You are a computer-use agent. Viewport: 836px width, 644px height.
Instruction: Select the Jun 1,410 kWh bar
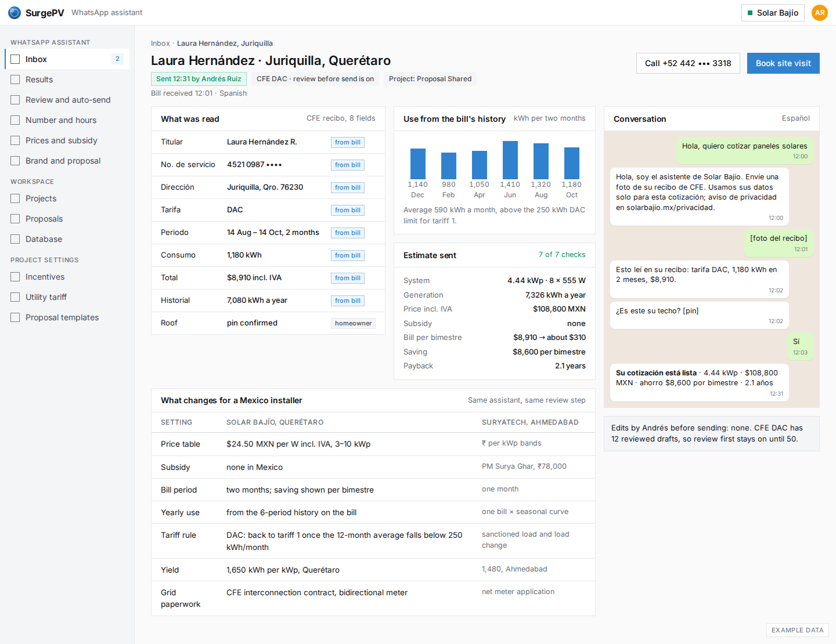click(x=510, y=160)
